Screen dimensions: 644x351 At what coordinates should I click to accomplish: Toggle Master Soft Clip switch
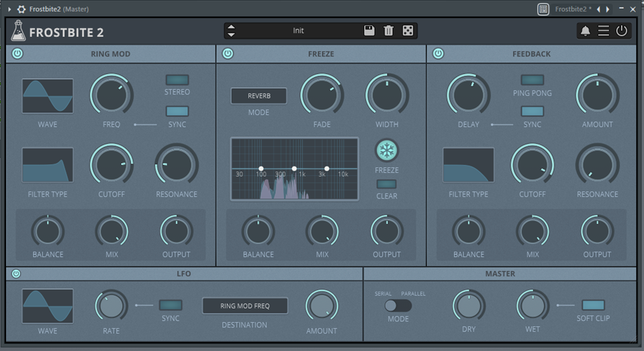[x=593, y=305]
